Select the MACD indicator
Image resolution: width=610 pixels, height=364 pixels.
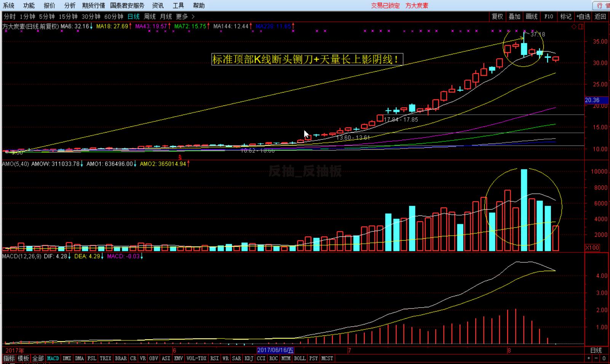tap(53, 358)
